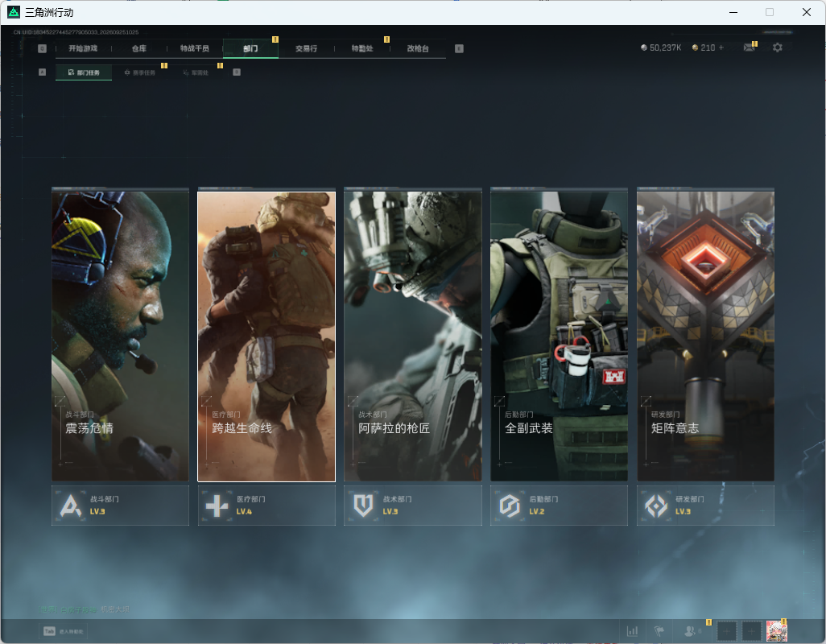Click the 战斗部门 LV.3 emblem icon
The height and width of the screenshot is (644, 826).
click(x=71, y=506)
